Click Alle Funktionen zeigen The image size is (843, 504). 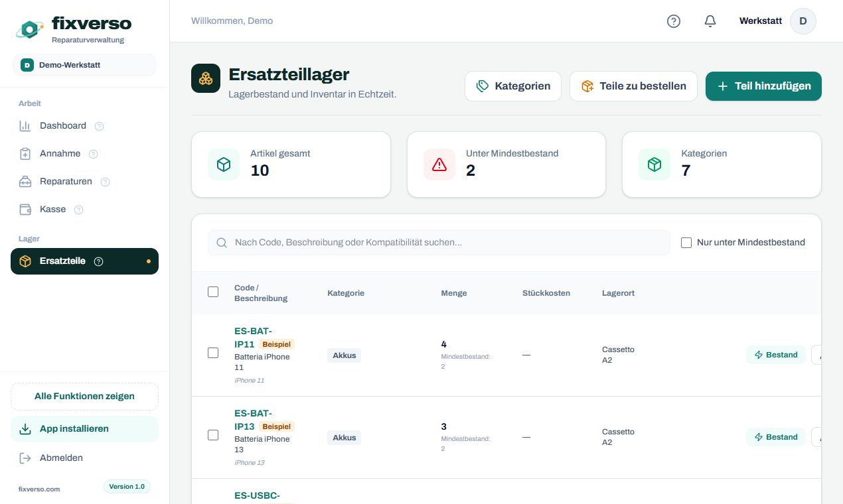pyautogui.click(x=84, y=397)
